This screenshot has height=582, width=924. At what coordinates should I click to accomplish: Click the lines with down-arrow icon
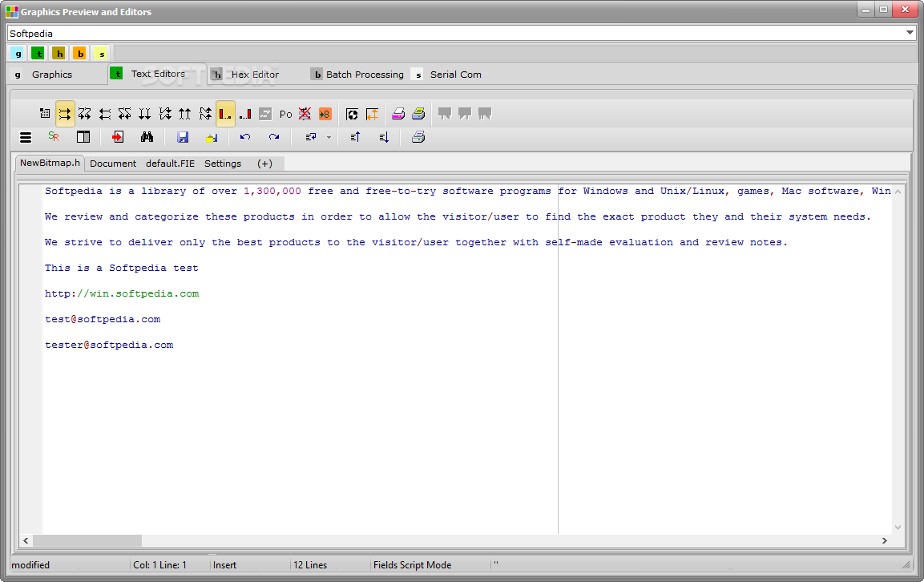384,137
